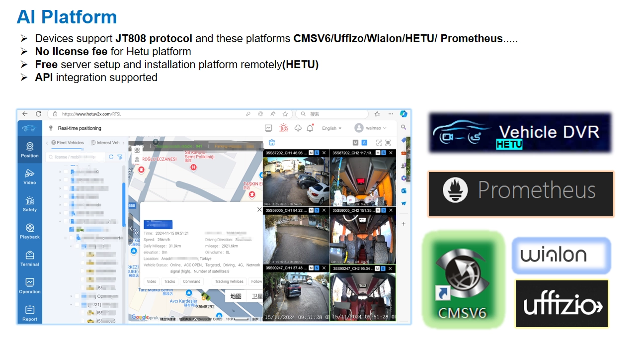Click the Tracks button in vehicle popup
This screenshot has width=644, height=346.
coord(169,281)
